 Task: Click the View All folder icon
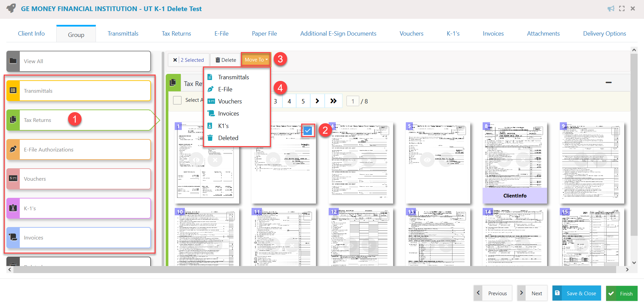coord(13,61)
